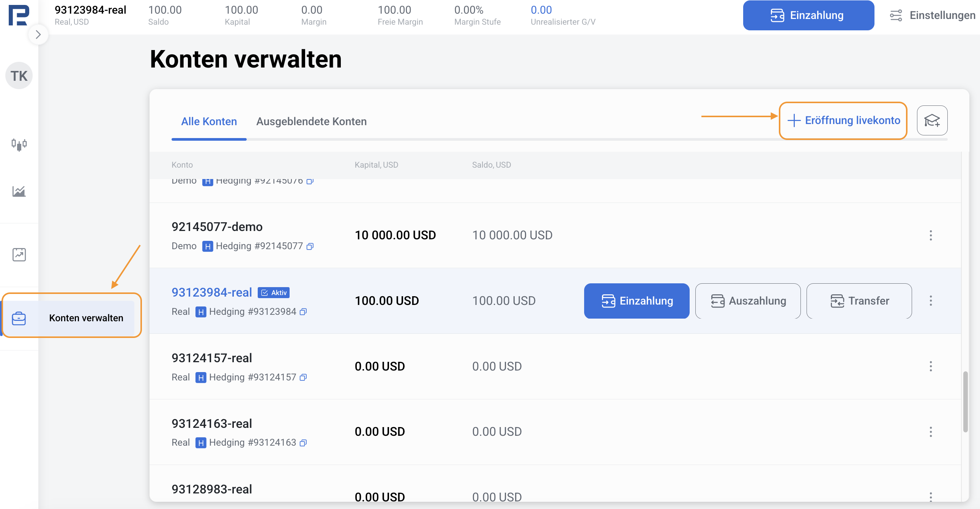Expand the sidebar with chevron arrow
Viewport: 980px width, 509px height.
tap(38, 35)
